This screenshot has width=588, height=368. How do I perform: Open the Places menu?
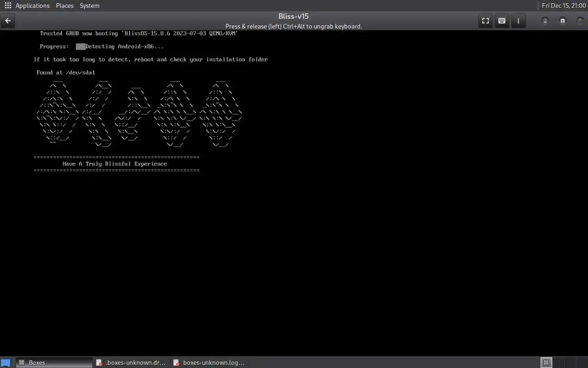(65, 6)
